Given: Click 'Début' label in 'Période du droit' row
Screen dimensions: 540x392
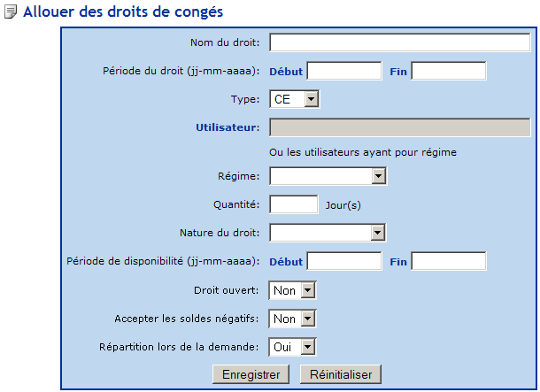Looking at the screenshot, I should (x=285, y=72).
